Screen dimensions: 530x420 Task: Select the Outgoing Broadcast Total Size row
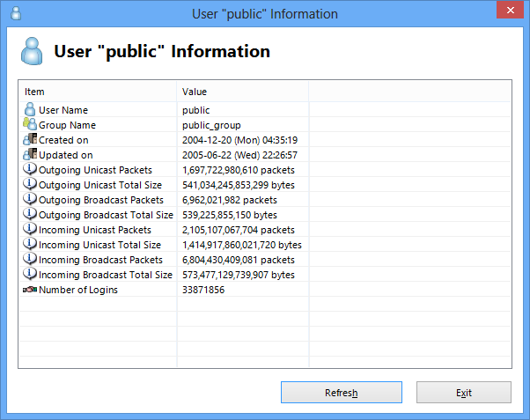pyautogui.click(x=265, y=215)
